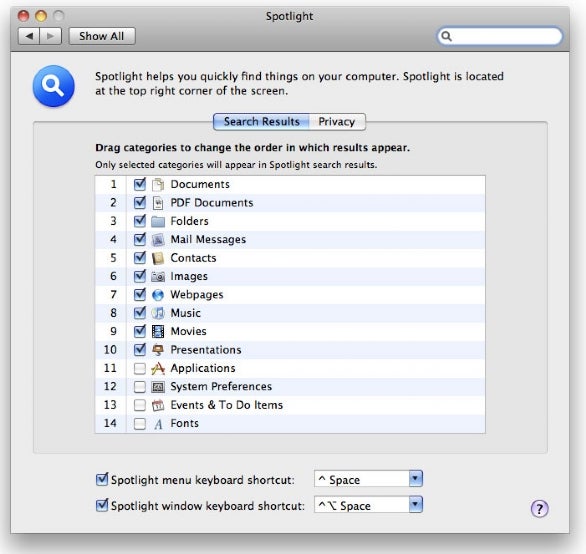
Task: Click the red close window button
Action: [x=24, y=16]
